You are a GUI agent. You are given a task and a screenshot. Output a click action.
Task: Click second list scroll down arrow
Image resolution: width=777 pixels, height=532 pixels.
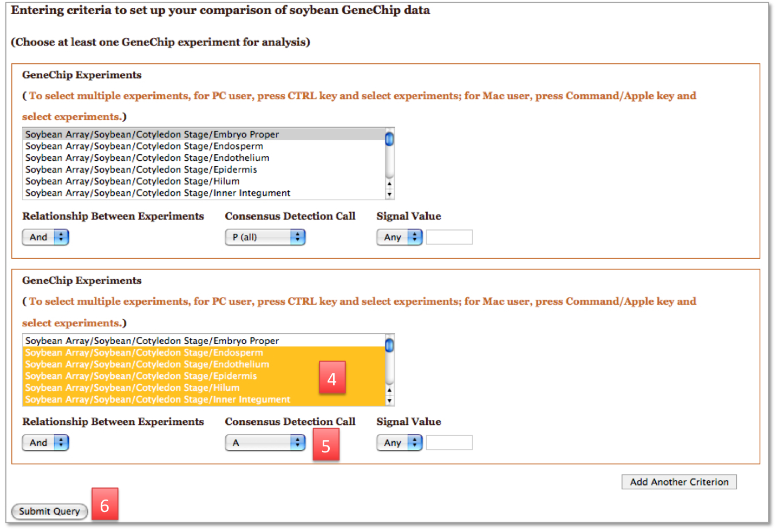(x=389, y=400)
